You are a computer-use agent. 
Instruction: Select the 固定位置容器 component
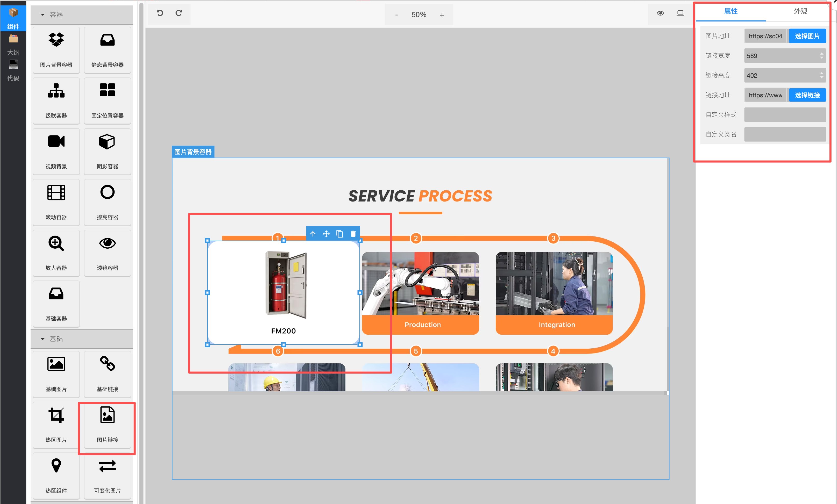(x=107, y=101)
